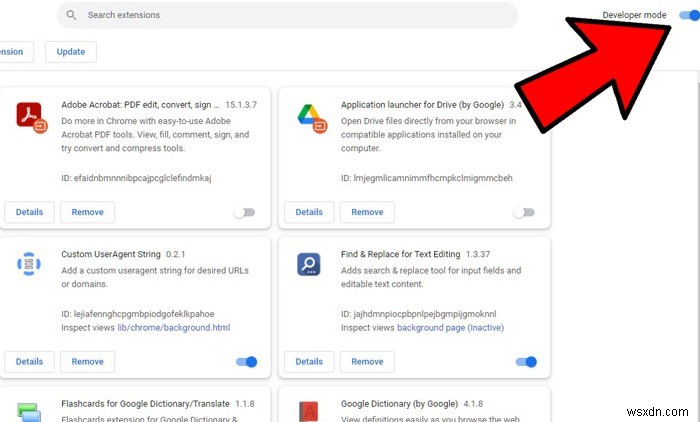Click the Update button

coord(71,52)
